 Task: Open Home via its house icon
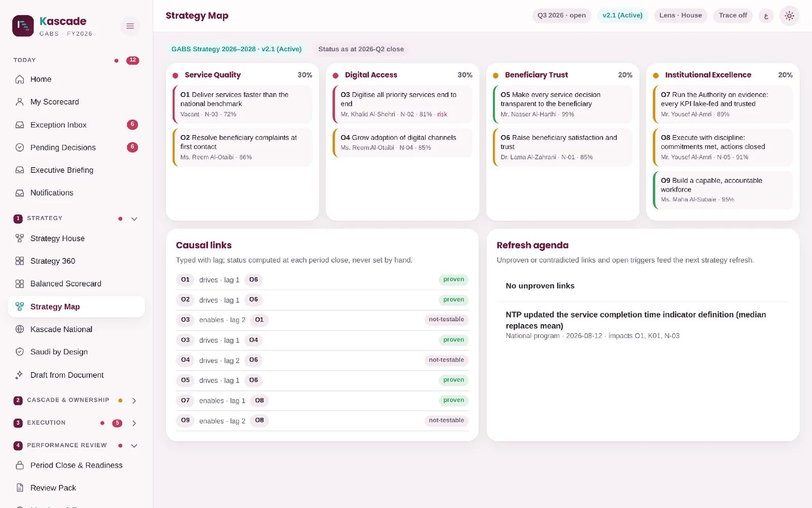(20, 79)
